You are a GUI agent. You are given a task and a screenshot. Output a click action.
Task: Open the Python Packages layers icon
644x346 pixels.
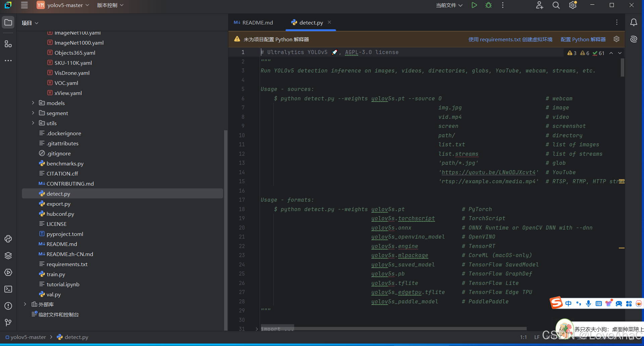(8, 255)
